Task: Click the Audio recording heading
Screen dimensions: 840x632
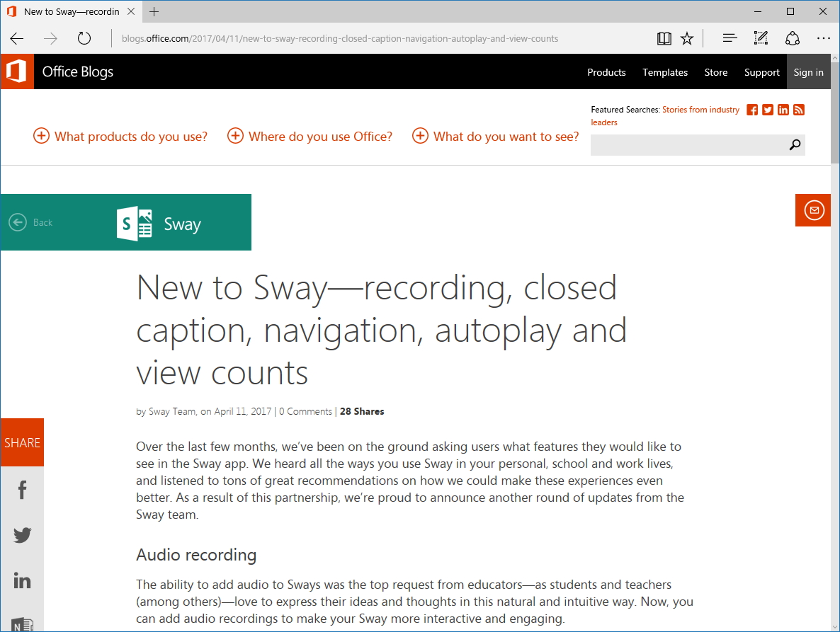Action: [x=196, y=555]
